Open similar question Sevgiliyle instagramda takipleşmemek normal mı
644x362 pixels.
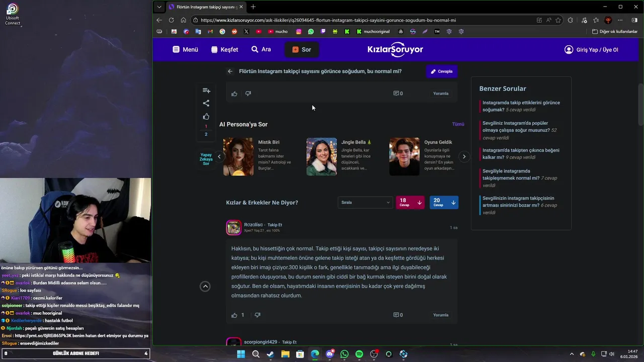click(x=520, y=178)
